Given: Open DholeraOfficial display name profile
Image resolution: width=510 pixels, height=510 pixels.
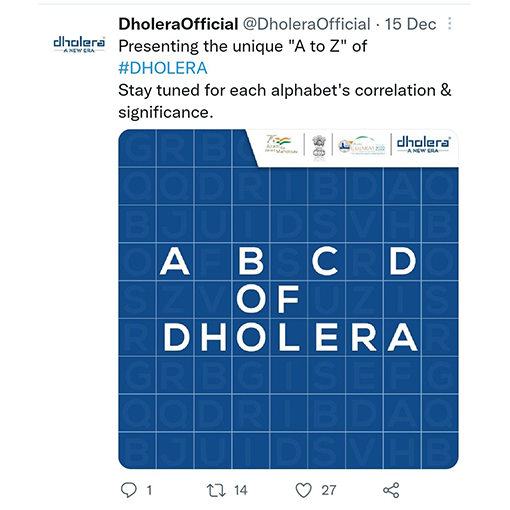Looking at the screenshot, I should click(178, 24).
